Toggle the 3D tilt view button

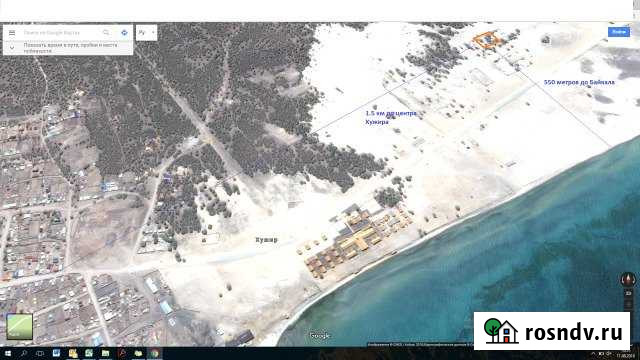point(628,293)
